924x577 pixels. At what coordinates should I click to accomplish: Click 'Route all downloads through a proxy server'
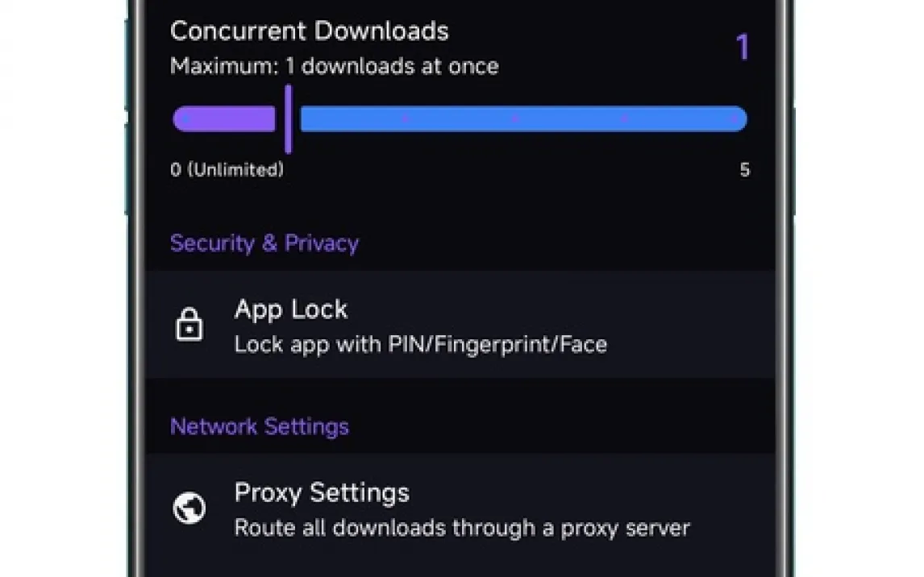(462, 529)
